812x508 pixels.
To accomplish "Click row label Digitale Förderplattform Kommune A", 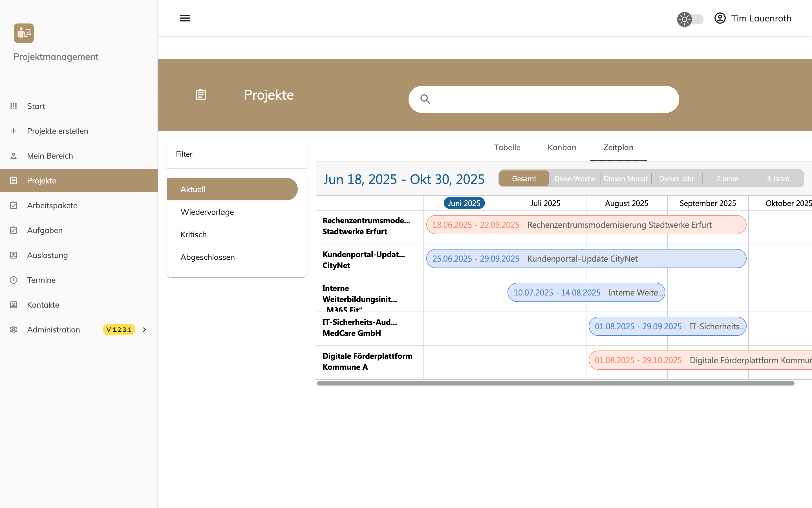I will click(x=367, y=362).
